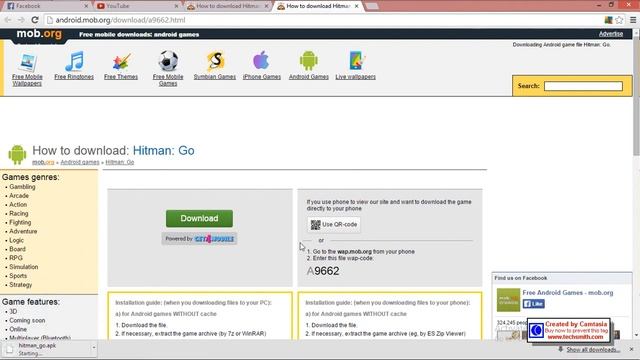Open the Gambling genre
Screen dimensions: 640x360
click(x=22, y=187)
